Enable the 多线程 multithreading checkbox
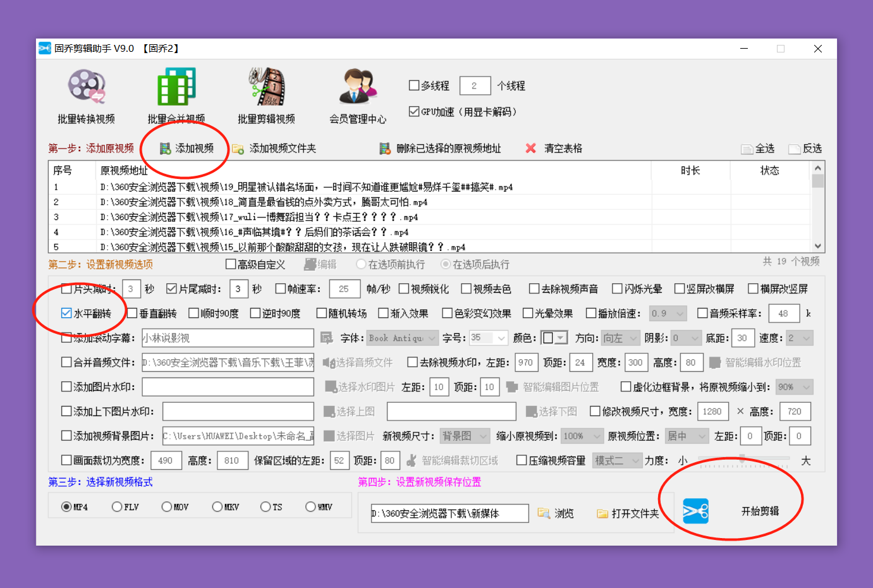873x588 pixels. pos(414,85)
